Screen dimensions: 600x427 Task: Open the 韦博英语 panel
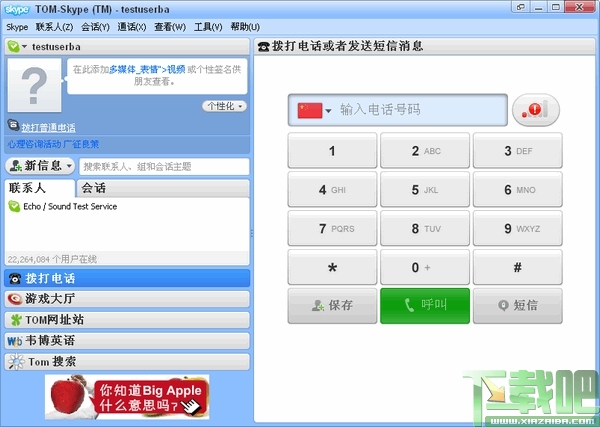pyautogui.click(x=127, y=341)
